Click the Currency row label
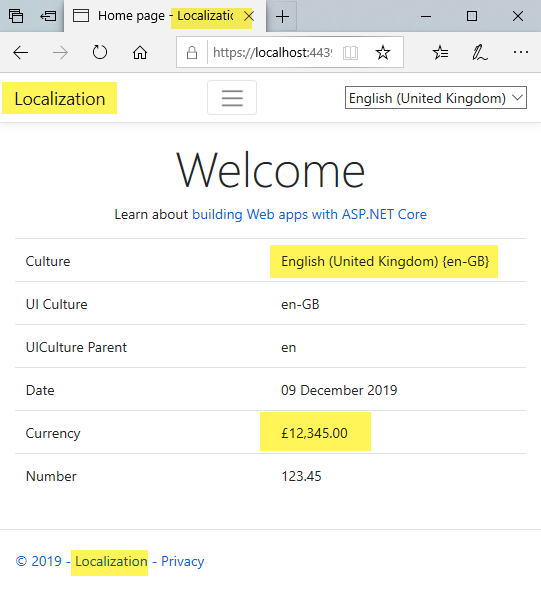The width and height of the screenshot is (541, 590). [x=53, y=433]
